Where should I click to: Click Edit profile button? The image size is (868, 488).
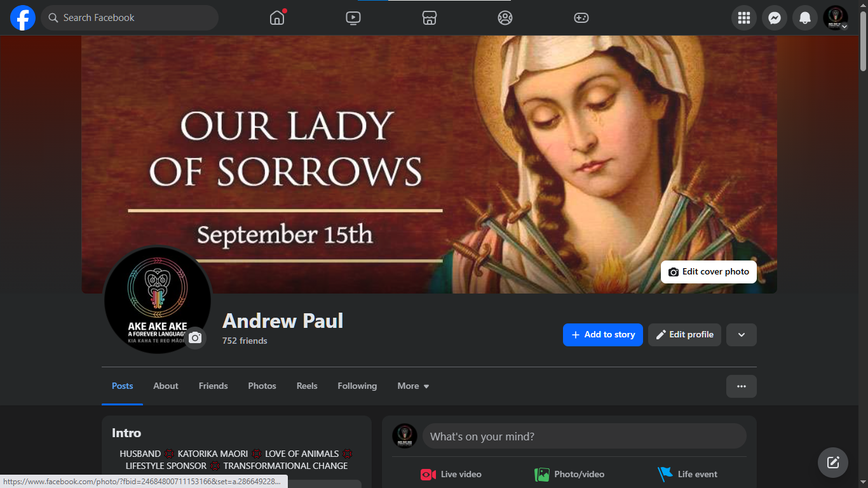pos(684,335)
